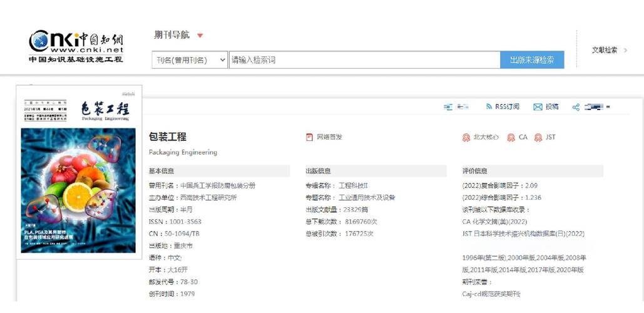Click the 工业通用技术及设备 topic link

pyautogui.click(x=367, y=198)
